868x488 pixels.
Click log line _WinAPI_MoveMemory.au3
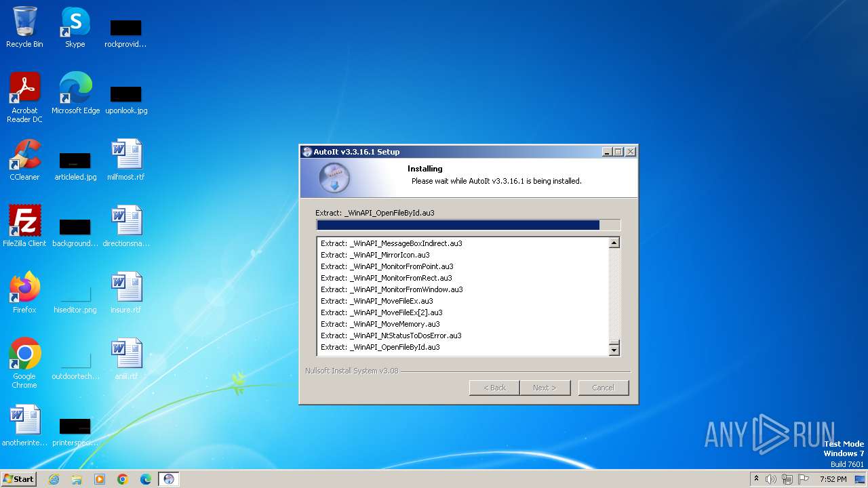(380, 324)
